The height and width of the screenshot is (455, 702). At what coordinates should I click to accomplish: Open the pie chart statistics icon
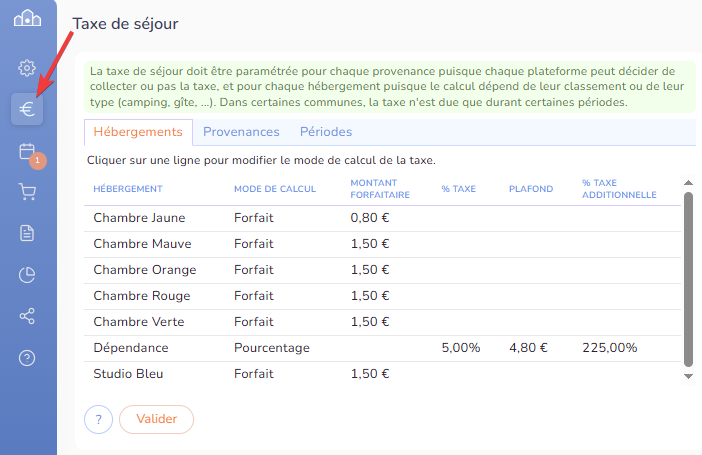click(x=27, y=275)
